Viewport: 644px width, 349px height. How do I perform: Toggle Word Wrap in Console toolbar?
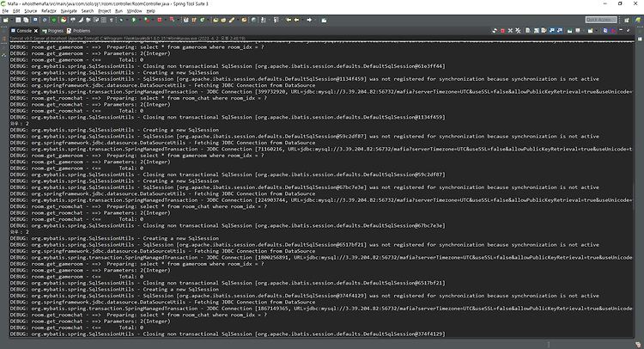click(544, 30)
